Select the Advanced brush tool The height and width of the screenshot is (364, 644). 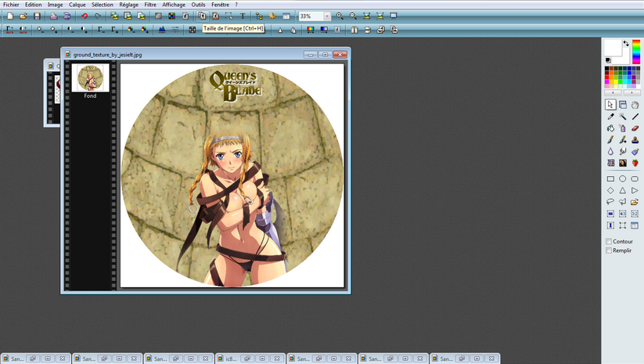tap(623, 140)
